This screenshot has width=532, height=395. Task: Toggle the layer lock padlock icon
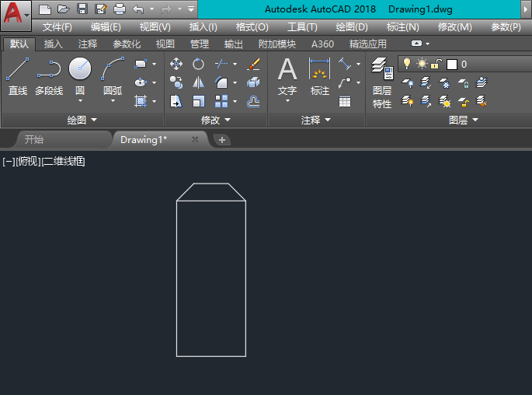coord(436,64)
